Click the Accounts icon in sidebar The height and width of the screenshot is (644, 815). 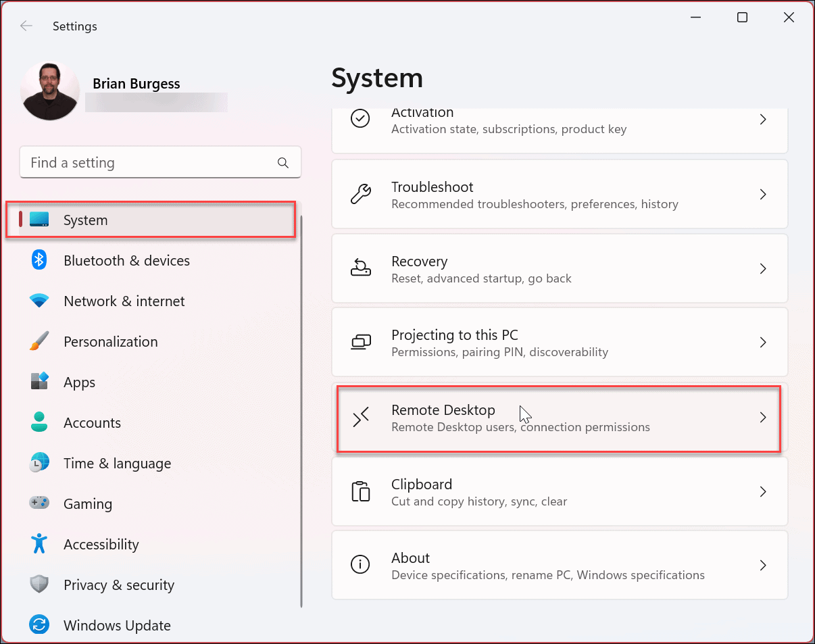click(x=39, y=422)
